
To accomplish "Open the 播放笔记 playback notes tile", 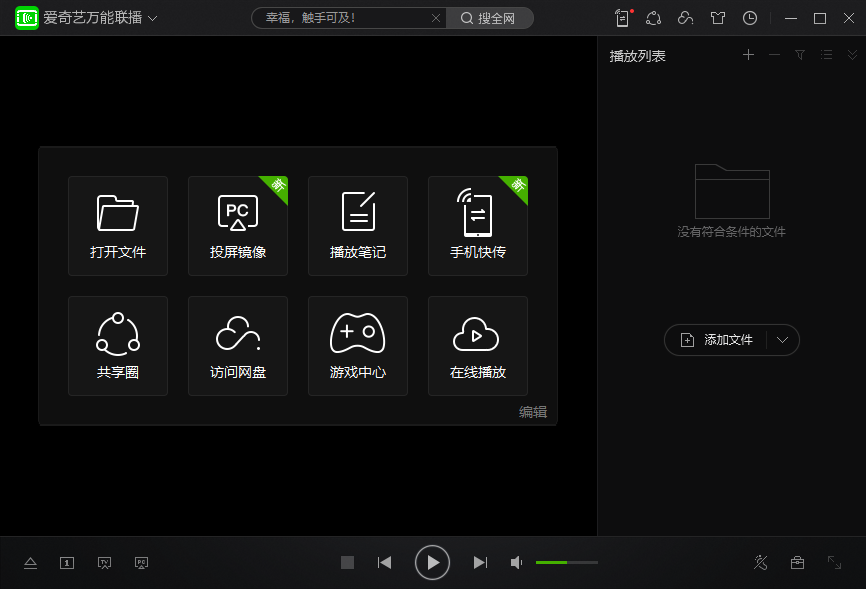I will (358, 226).
